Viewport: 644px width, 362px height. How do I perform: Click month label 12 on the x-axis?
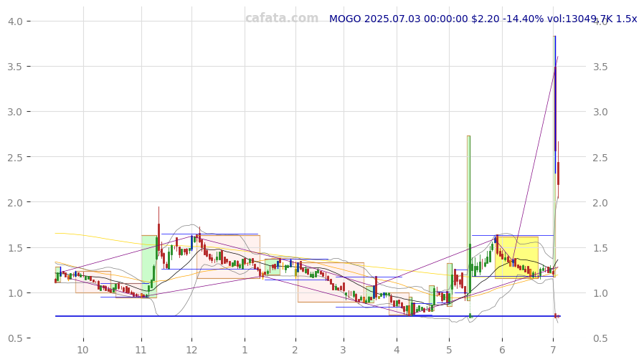click(x=191, y=350)
